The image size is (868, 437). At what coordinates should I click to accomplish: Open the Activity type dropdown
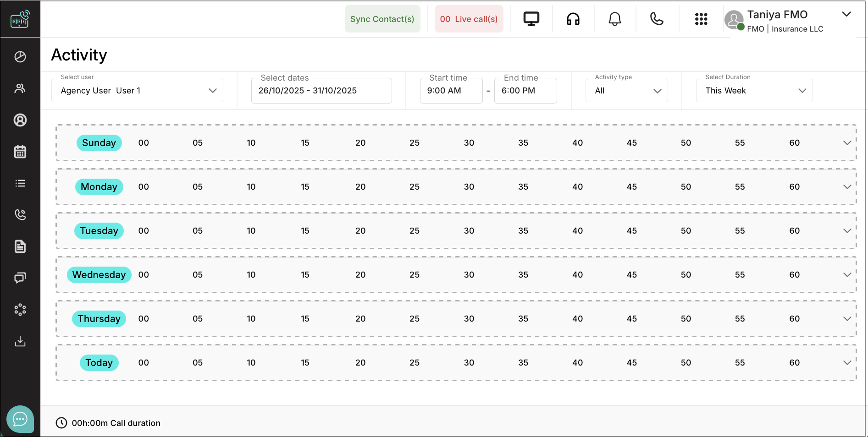click(626, 91)
